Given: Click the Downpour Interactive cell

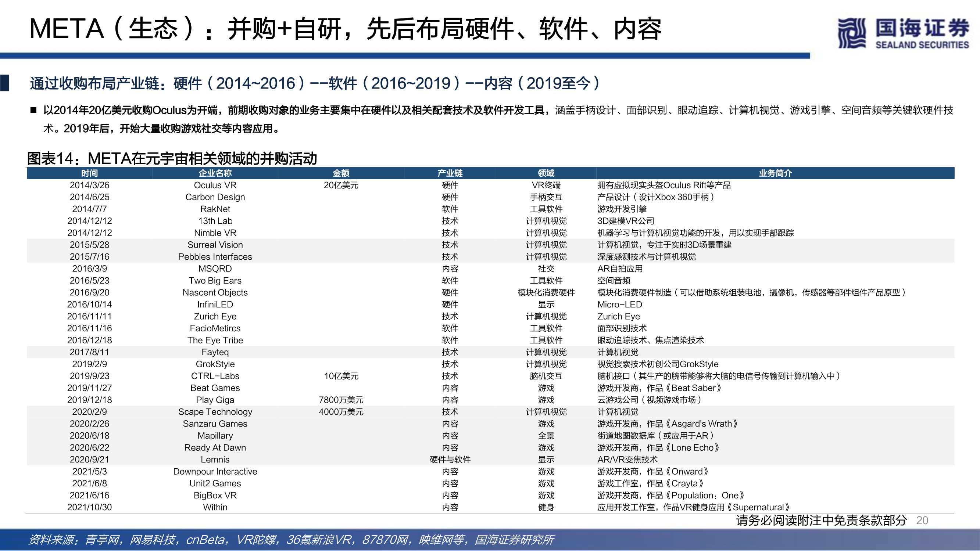Looking at the screenshot, I should click(x=215, y=472).
